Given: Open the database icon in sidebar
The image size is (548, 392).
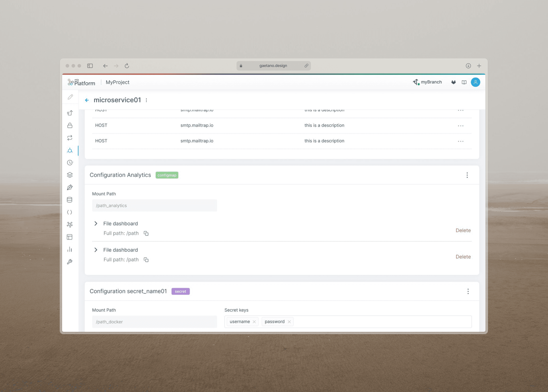Looking at the screenshot, I should click(69, 200).
